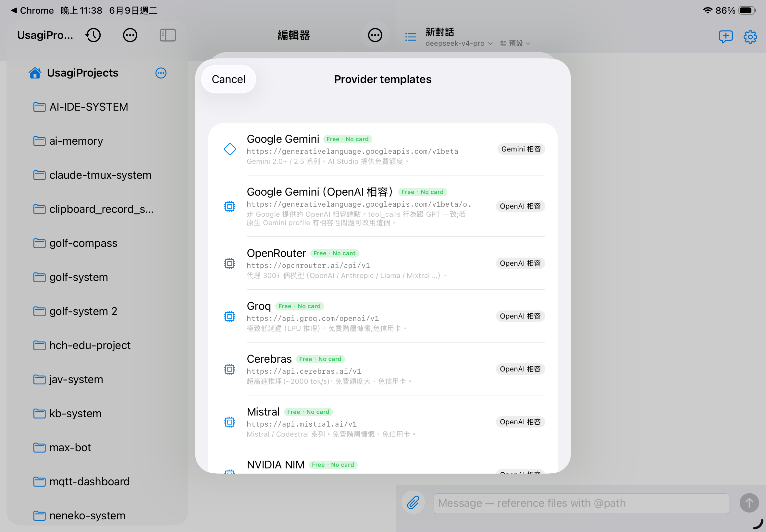Choose the OpenRouter provider template
This screenshot has width=766, height=532.
pos(383,263)
